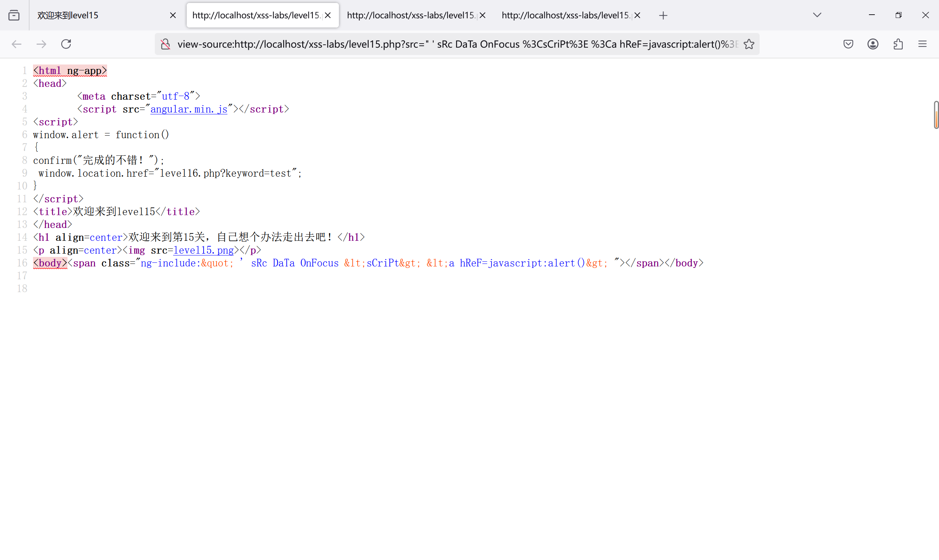Open the Firefox account icon

click(873, 44)
